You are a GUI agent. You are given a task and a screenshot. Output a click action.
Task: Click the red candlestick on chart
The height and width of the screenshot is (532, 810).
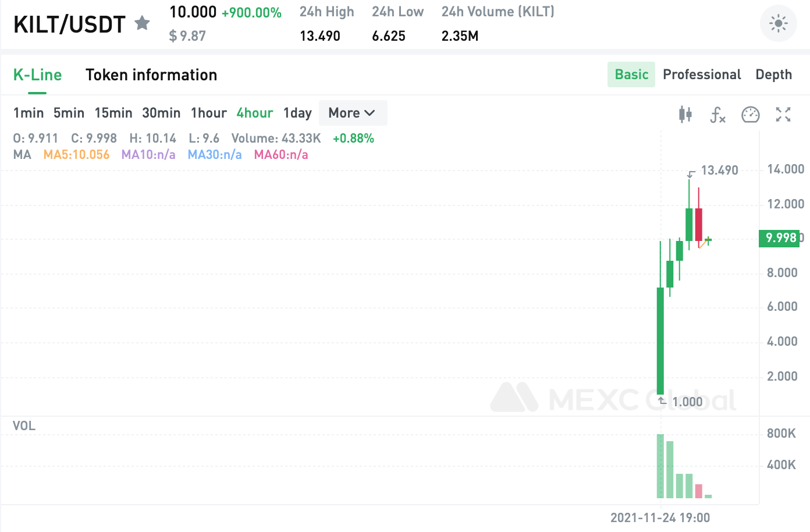pyautogui.click(x=698, y=224)
